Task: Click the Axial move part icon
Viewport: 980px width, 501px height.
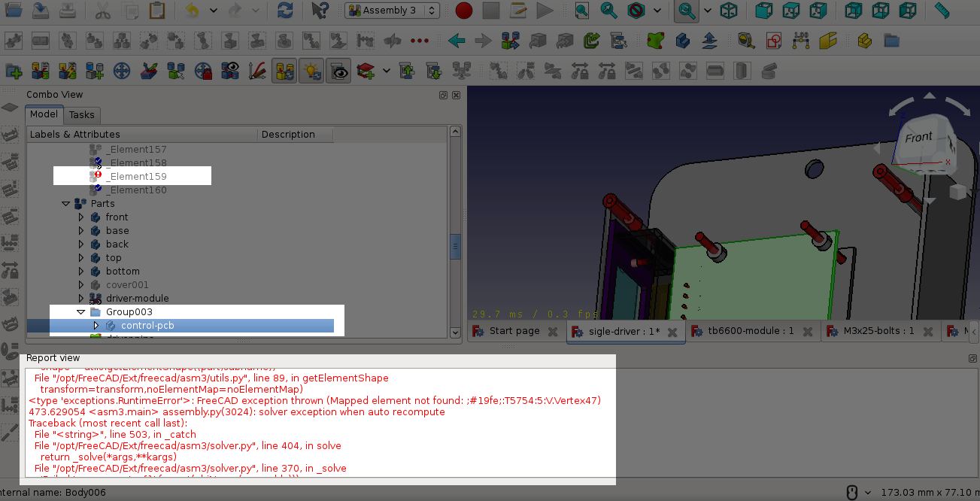Action: (x=148, y=70)
